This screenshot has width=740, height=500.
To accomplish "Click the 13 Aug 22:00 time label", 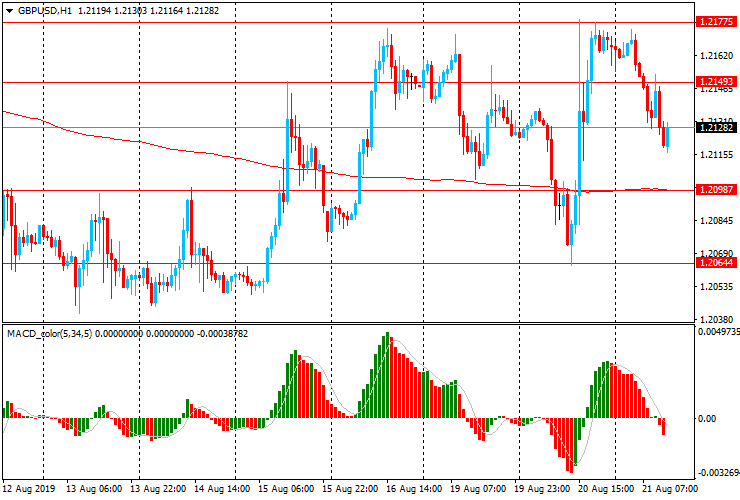I will [x=158, y=489].
